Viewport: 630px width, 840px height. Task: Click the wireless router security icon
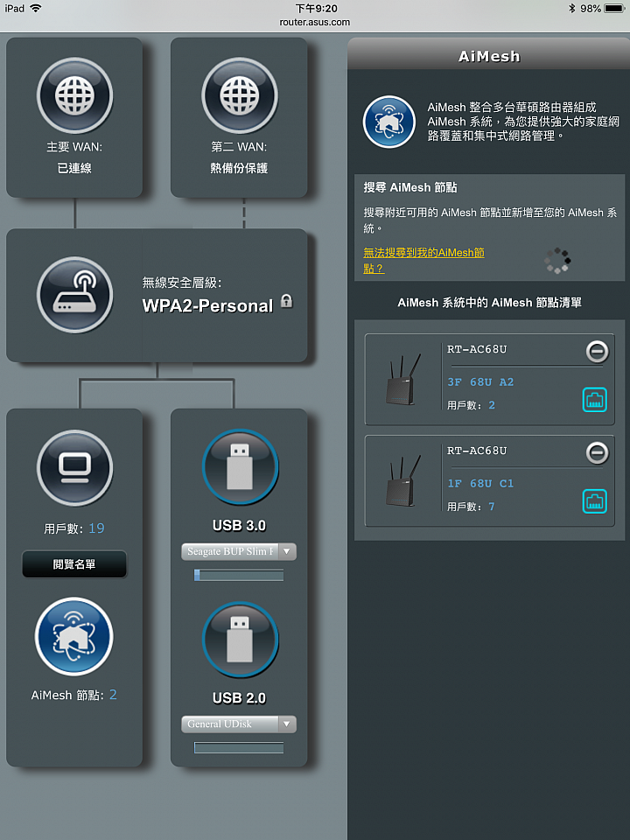coord(74,295)
